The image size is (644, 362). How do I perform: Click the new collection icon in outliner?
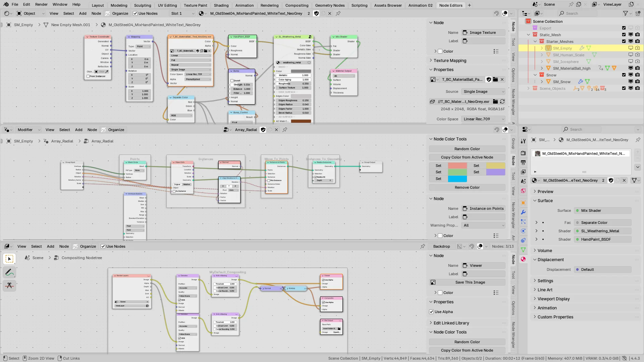639,13
